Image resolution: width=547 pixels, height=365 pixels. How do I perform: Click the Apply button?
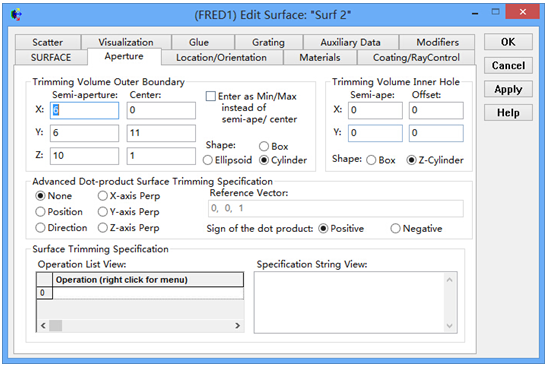pos(508,89)
